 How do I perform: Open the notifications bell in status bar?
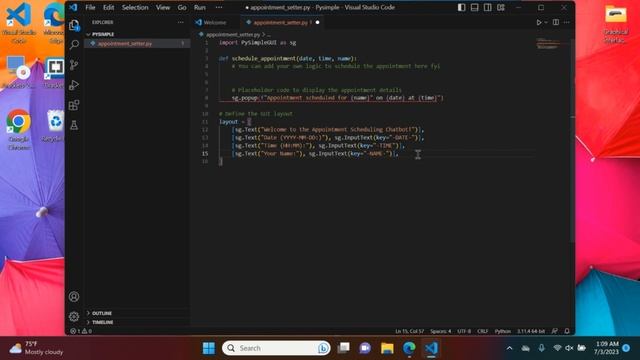567,331
